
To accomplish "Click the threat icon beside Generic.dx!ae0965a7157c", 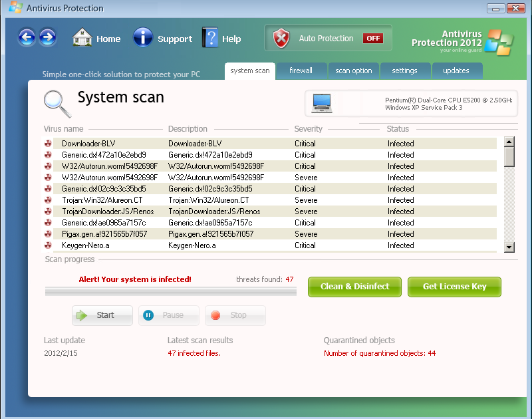I will pos(48,223).
